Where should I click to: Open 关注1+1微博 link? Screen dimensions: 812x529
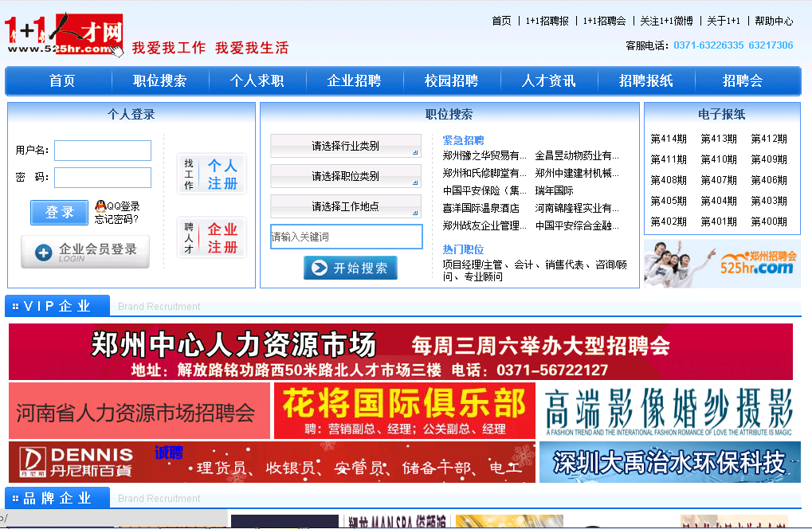[666, 21]
